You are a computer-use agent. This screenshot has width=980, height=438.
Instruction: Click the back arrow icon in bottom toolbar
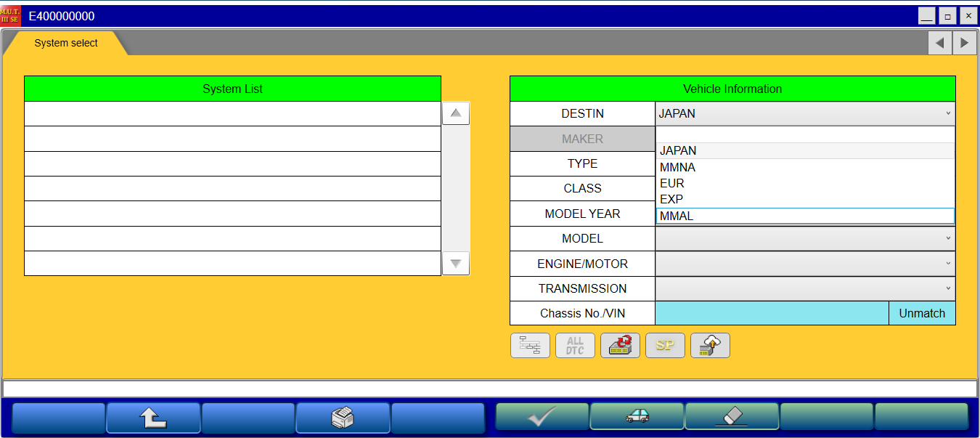point(153,418)
